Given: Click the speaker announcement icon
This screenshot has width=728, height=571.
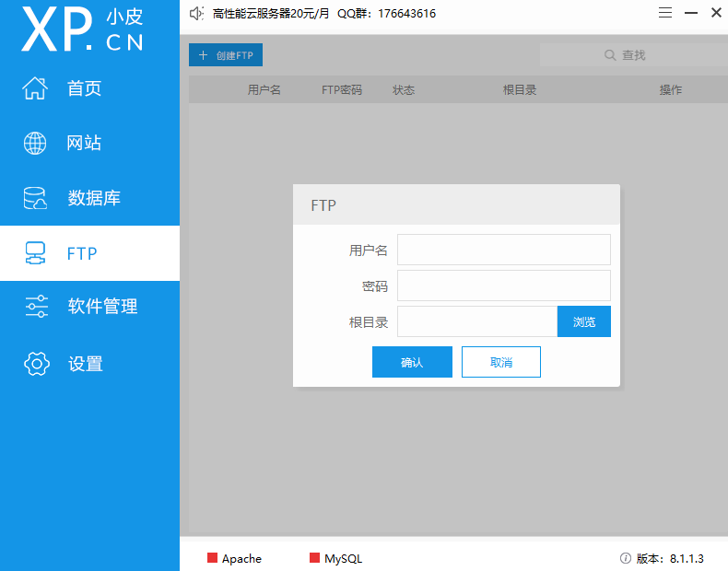Looking at the screenshot, I should click(x=195, y=14).
